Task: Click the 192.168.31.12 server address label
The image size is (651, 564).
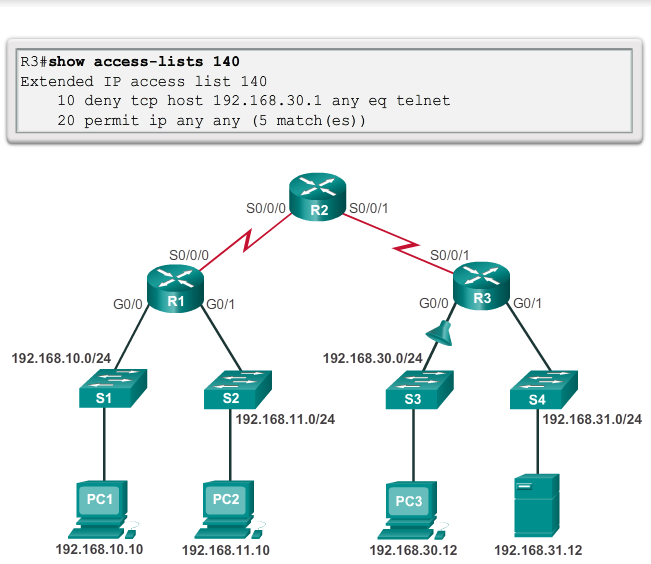Action: coord(538,550)
